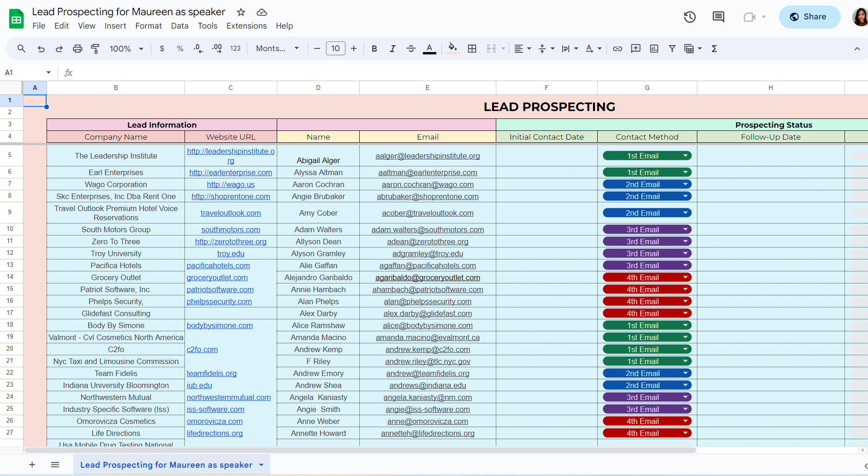Open vertical align dropdown

point(546,48)
